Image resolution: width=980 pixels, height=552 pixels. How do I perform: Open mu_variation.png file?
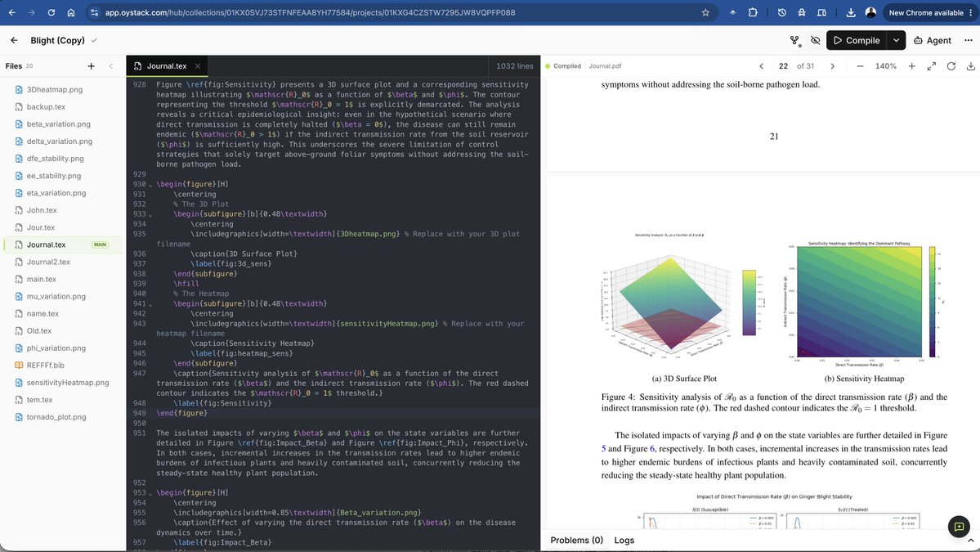click(x=56, y=296)
